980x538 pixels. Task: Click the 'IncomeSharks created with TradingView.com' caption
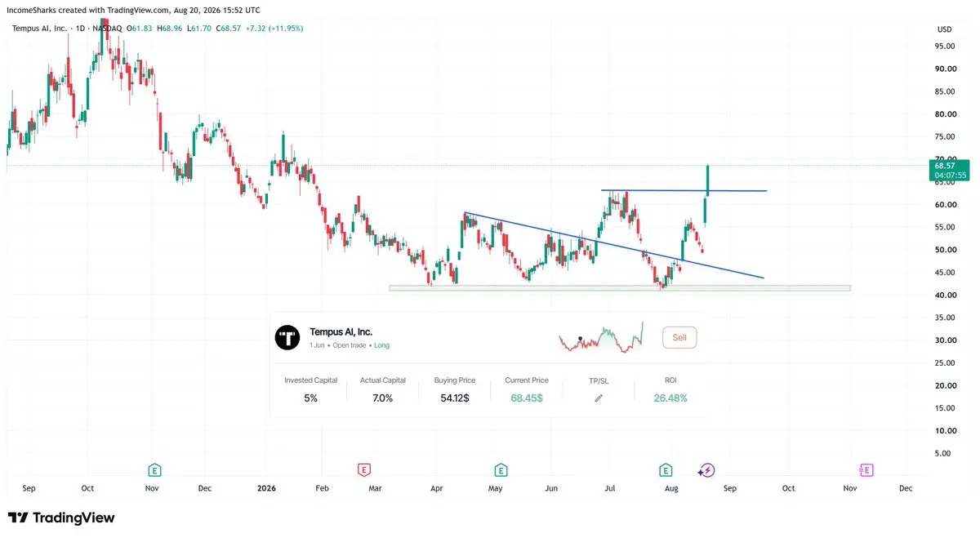[88, 10]
